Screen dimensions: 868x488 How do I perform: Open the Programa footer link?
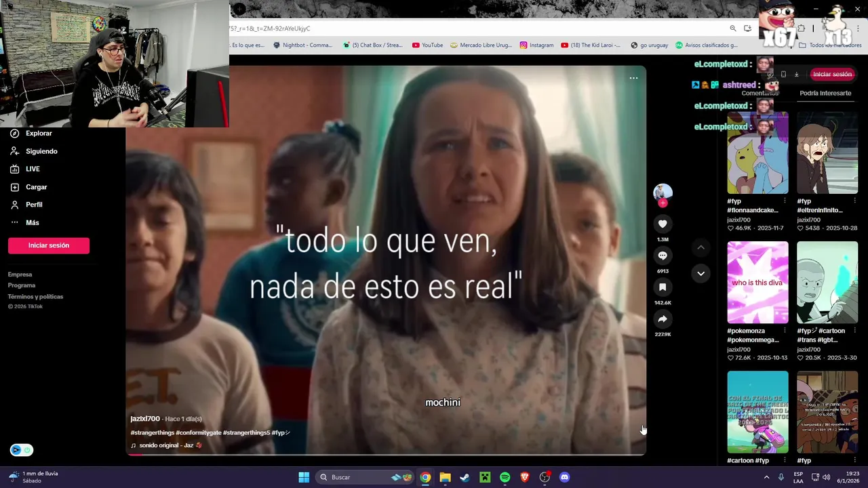(21, 285)
